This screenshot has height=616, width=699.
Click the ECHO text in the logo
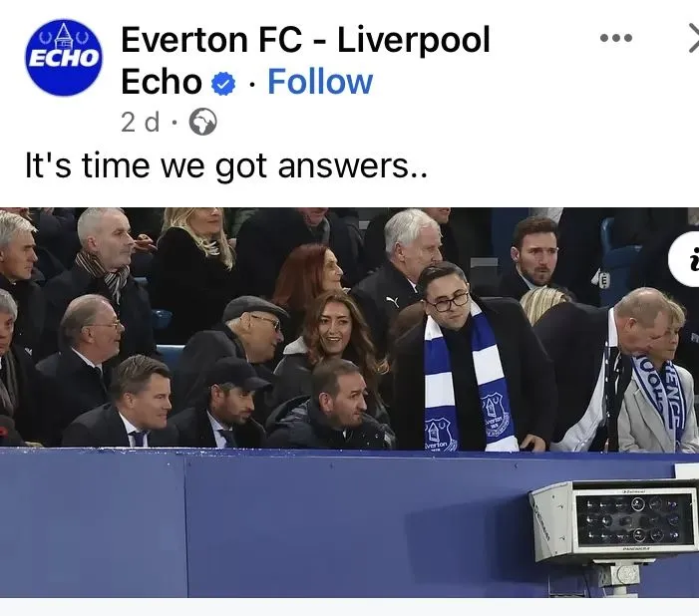63,58
